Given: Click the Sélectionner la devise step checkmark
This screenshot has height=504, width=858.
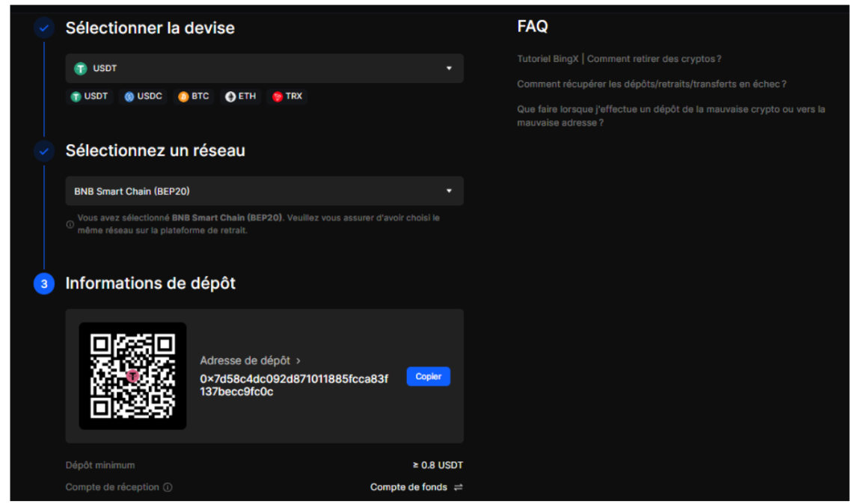Looking at the screenshot, I should [44, 28].
